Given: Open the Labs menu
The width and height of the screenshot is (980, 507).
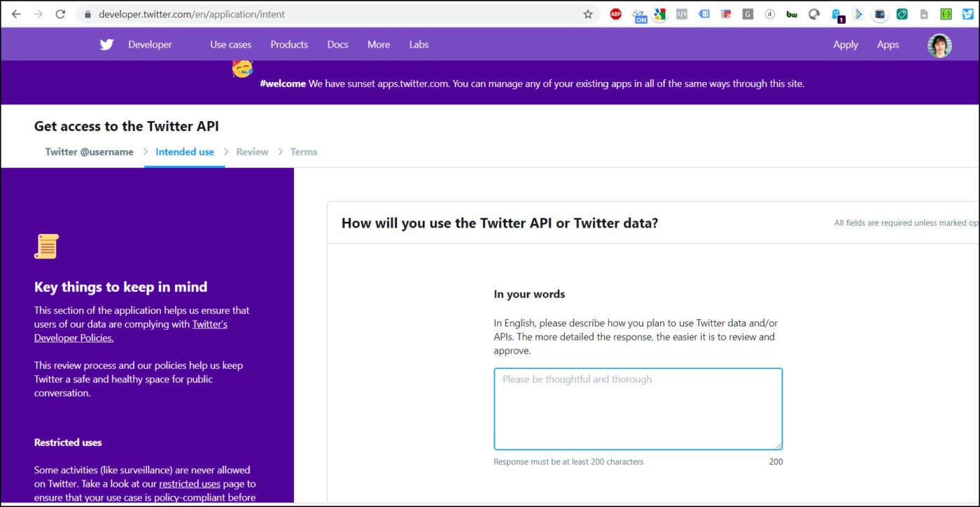Looking at the screenshot, I should click(x=419, y=44).
